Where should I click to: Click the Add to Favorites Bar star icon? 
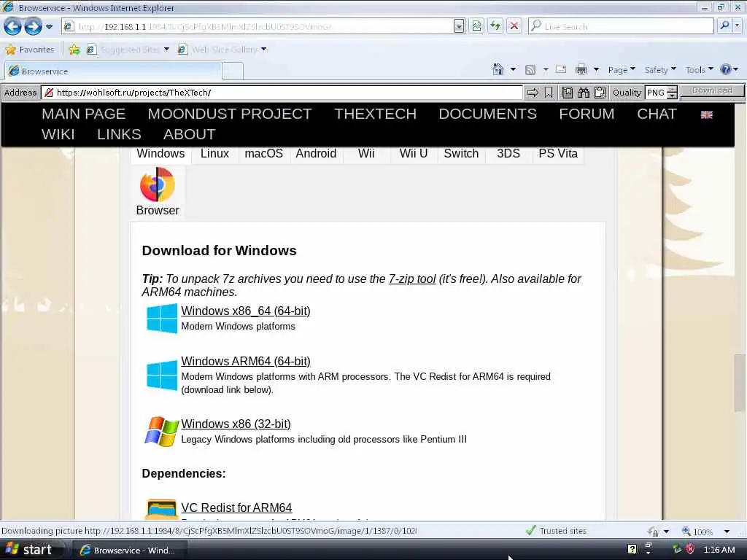[x=74, y=50]
